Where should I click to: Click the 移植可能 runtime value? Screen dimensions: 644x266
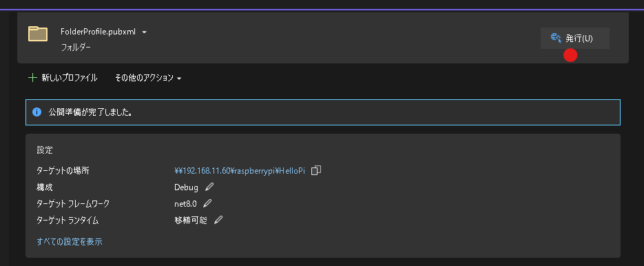click(191, 221)
